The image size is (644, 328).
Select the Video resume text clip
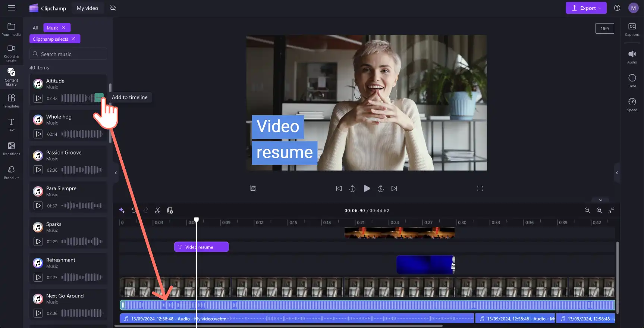tap(201, 247)
